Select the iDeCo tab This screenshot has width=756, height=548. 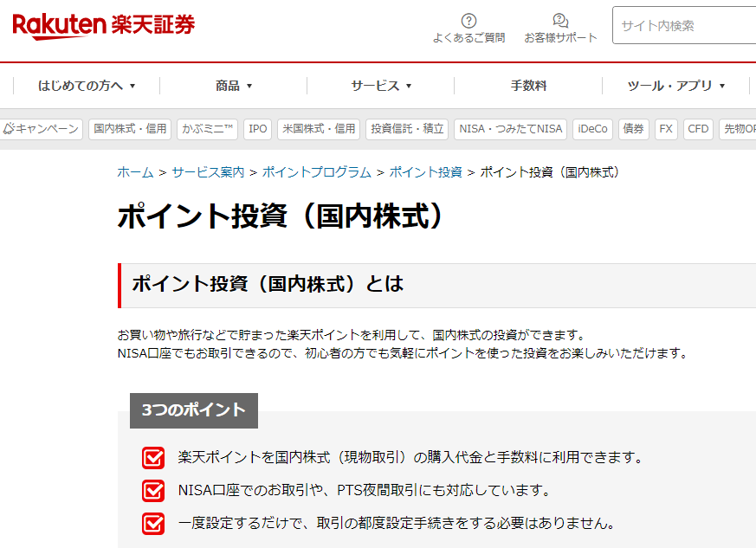click(592, 129)
